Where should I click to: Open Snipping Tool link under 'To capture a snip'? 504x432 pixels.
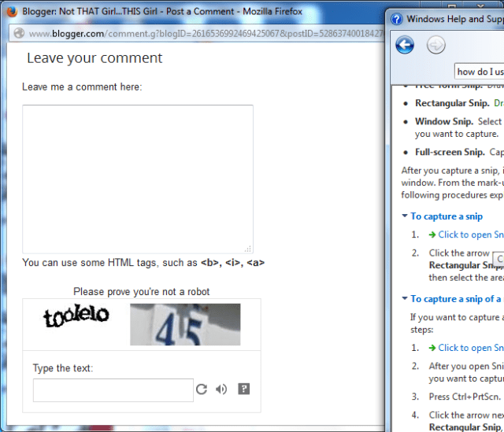click(x=470, y=234)
